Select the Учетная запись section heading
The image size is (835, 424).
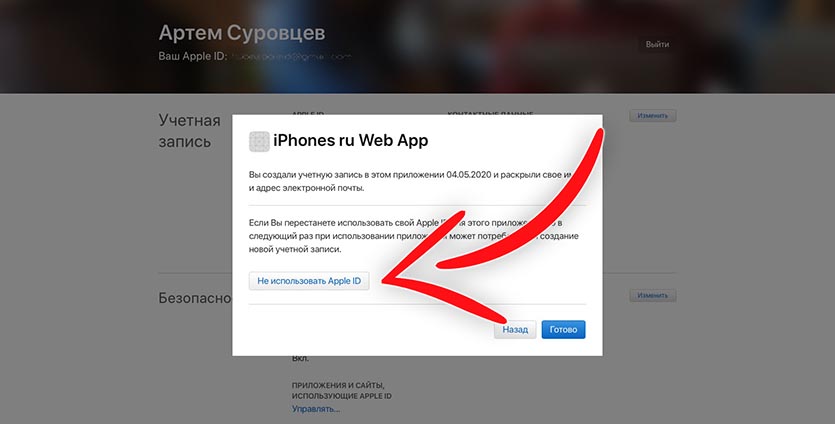190,131
